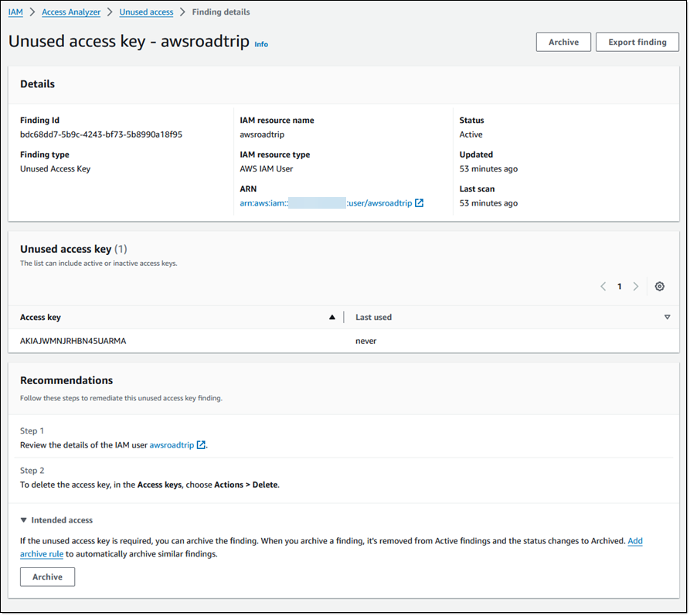The width and height of the screenshot is (690, 616).
Task: Click Archive button under Intended access
Action: click(x=48, y=577)
